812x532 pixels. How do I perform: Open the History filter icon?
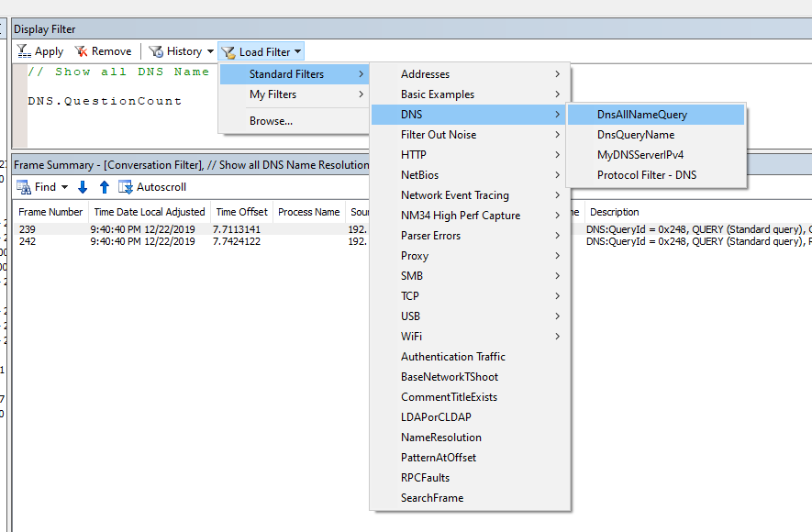(x=155, y=51)
